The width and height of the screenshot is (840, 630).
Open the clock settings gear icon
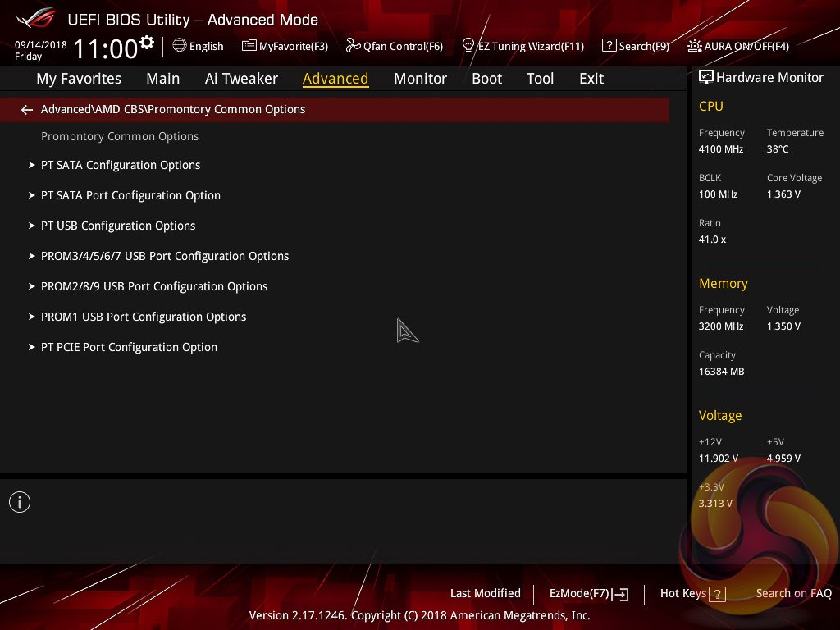(147, 43)
